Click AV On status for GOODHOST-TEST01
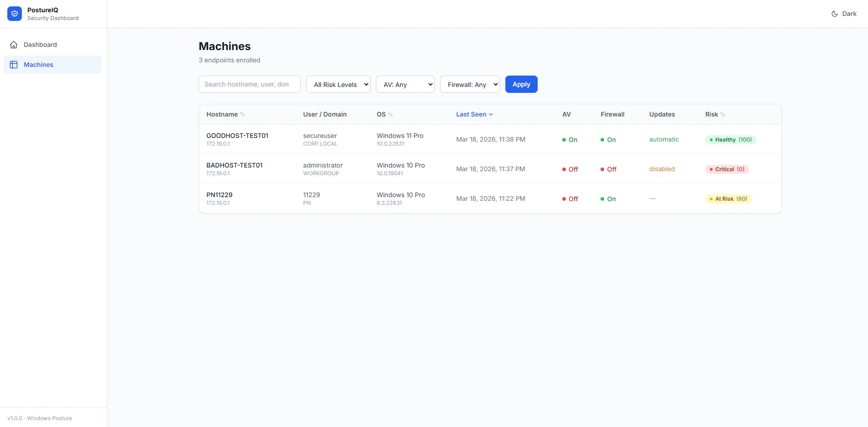Viewport: 868px width, 427px height. [x=570, y=140]
